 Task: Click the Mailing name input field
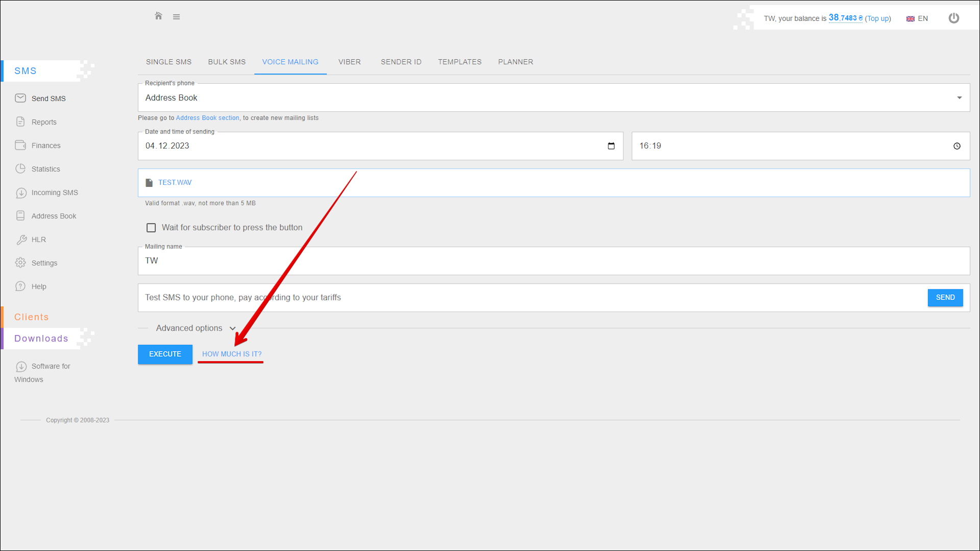tap(553, 261)
